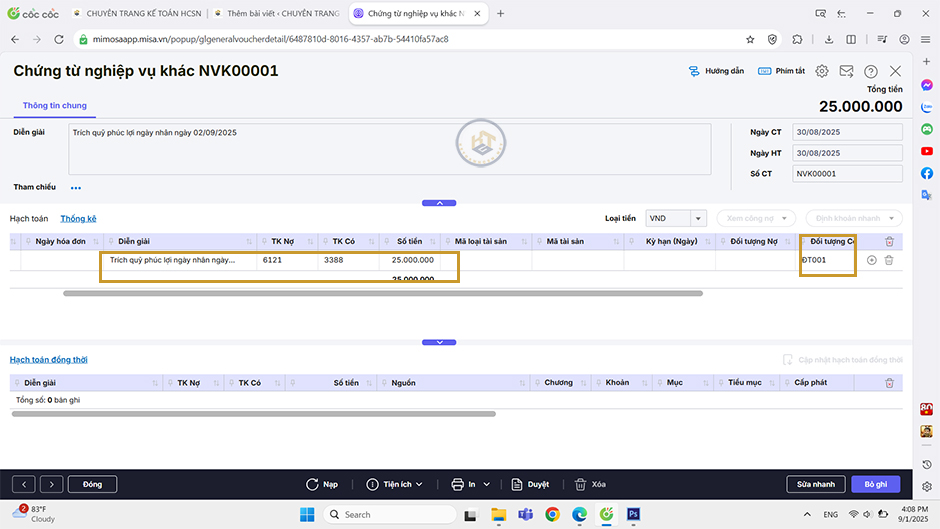This screenshot has height=529, width=940.
Task: Click the send email envelope icon
Action: point(846,71)
